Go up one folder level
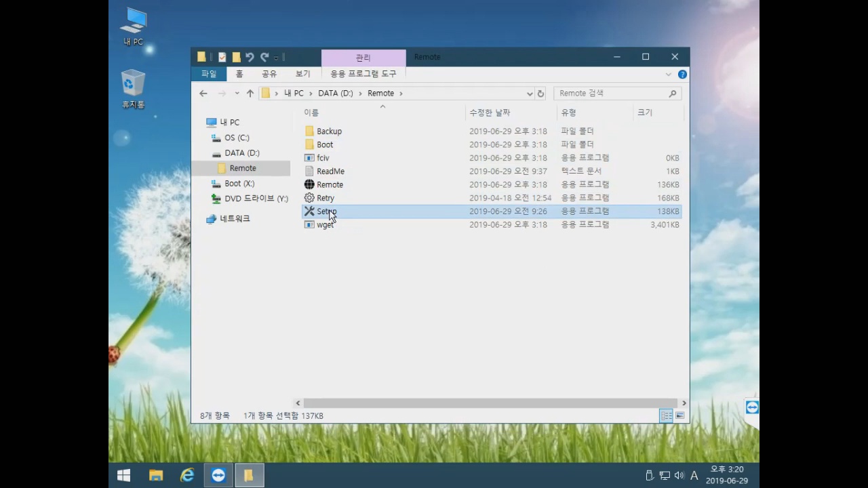This screenshot has height=488, width=868. pos(250,94)
